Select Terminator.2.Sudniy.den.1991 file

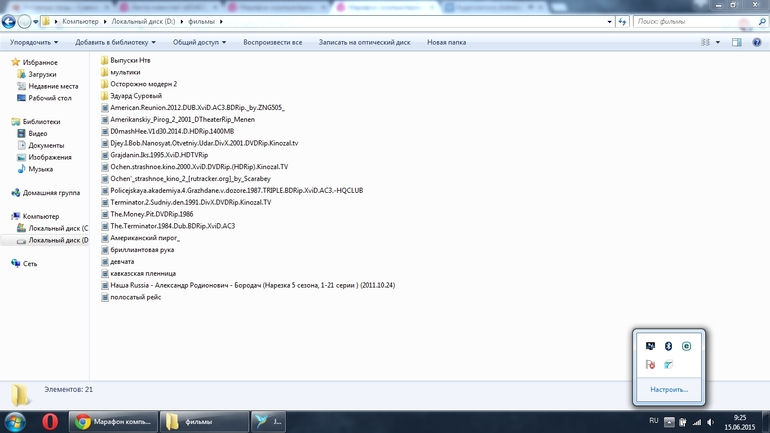tap(186, 202)
